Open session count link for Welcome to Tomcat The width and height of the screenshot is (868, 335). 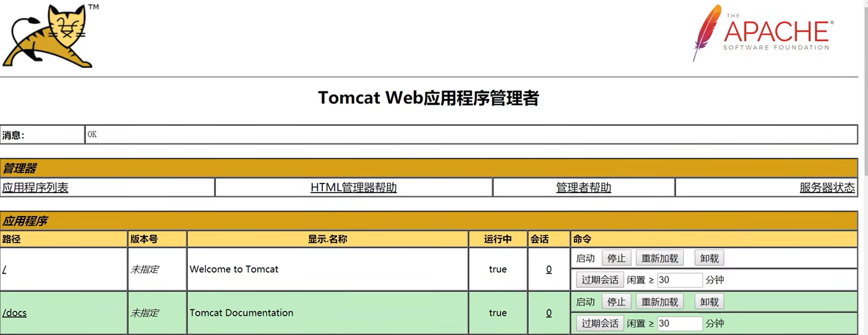point(549,269)
